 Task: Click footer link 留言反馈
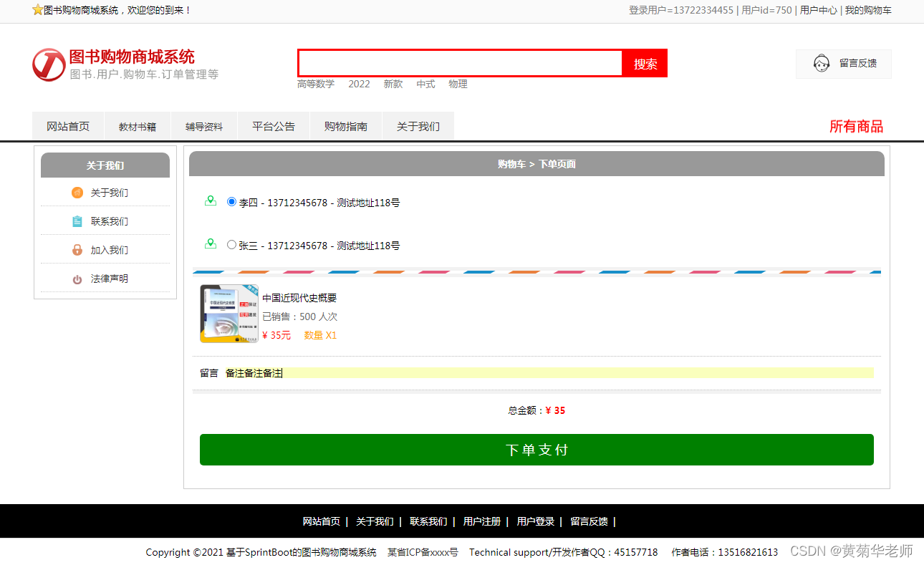(x=589, y=521)
